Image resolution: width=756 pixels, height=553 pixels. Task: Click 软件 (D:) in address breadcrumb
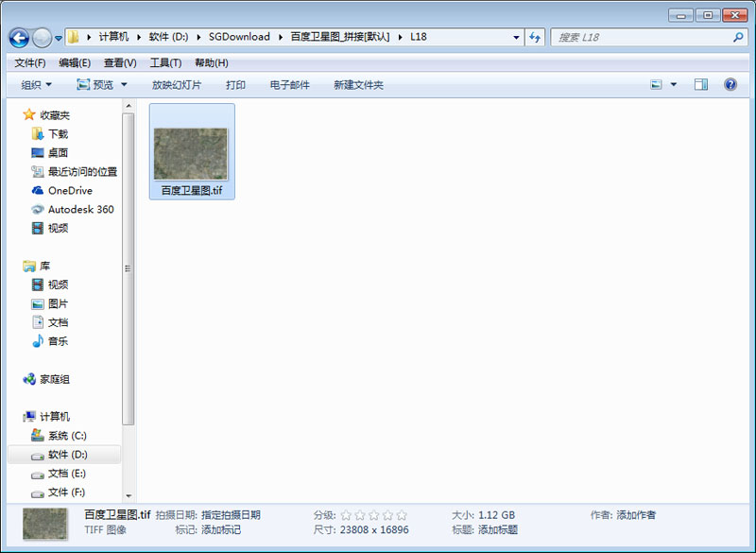(x=168, y=37)
